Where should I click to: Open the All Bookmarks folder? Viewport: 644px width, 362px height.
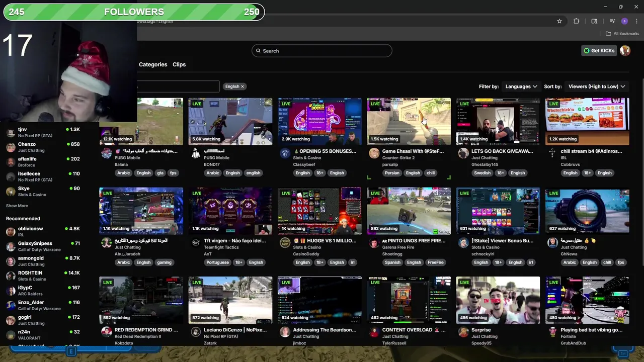point(622,34)
